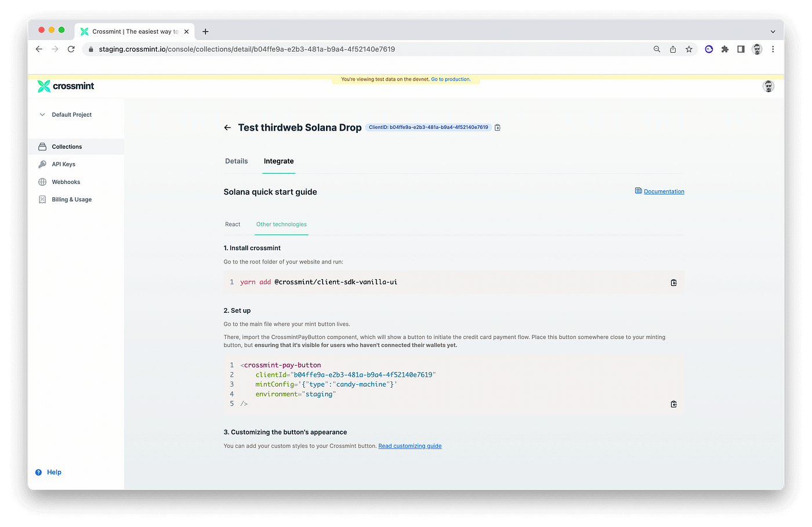Image resolution: width=812 pixels, height=527 pixels.
Task: Open the Chrome profile avatar
Action: click(x=757, y=49)
